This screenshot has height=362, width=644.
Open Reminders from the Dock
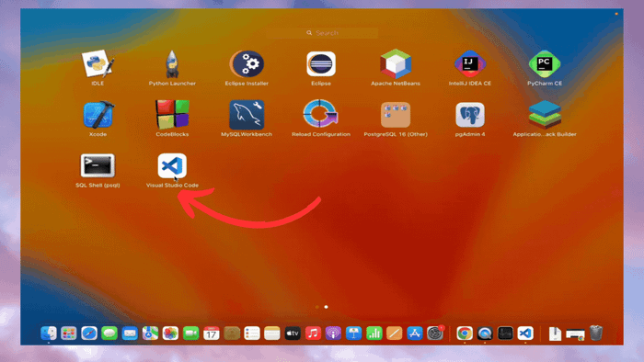[x=252, y=334]
